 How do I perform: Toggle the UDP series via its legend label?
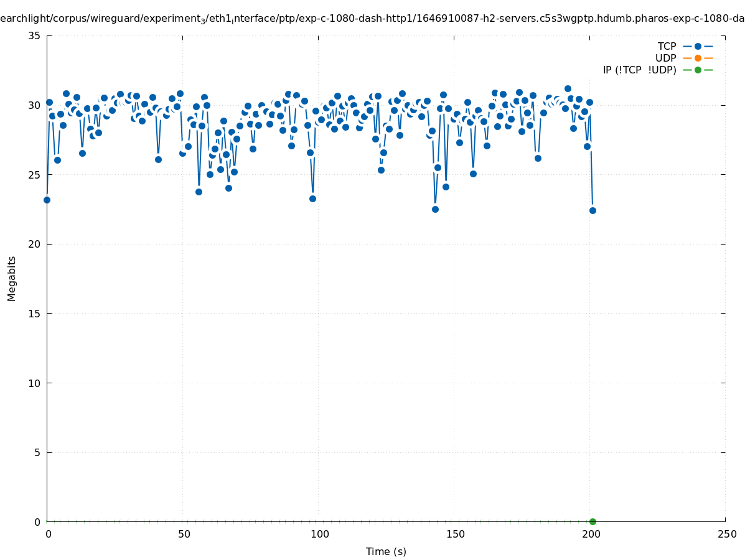coord(665,58)
